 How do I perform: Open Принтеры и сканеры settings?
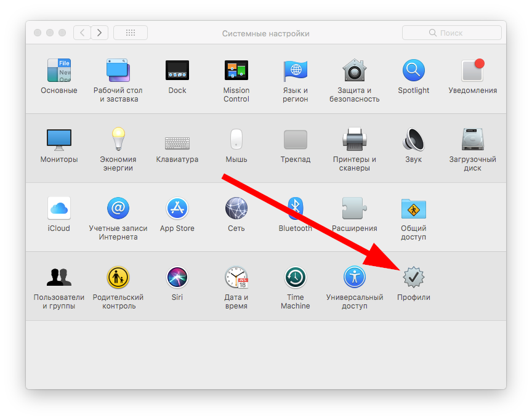pyautogui.click(x=354, y=140)
